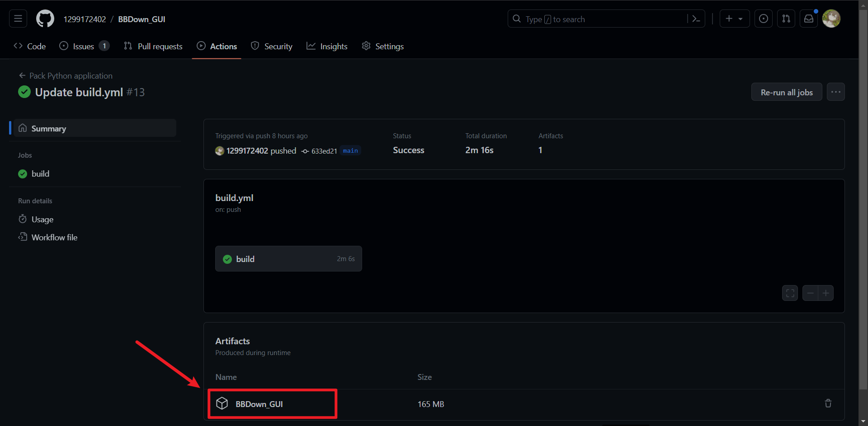This screenshot has width=868, height=426.
Task: Open the user avatar profile menu
Action: (831, 19)
